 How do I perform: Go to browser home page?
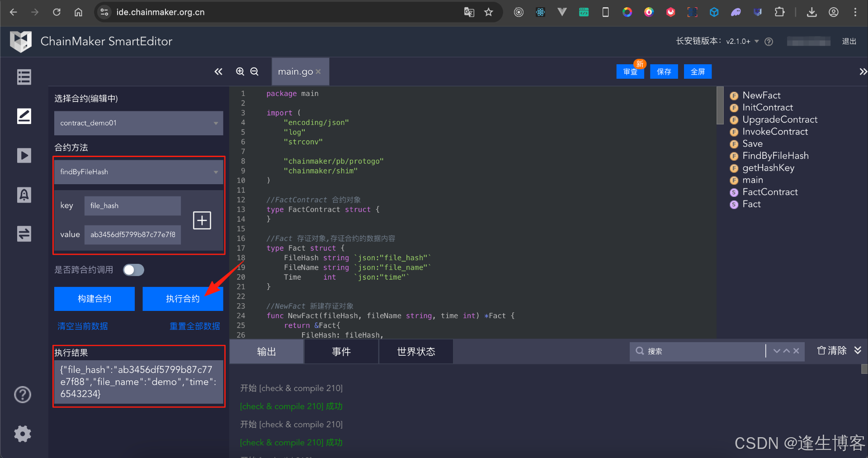click(x=78, y=12)
